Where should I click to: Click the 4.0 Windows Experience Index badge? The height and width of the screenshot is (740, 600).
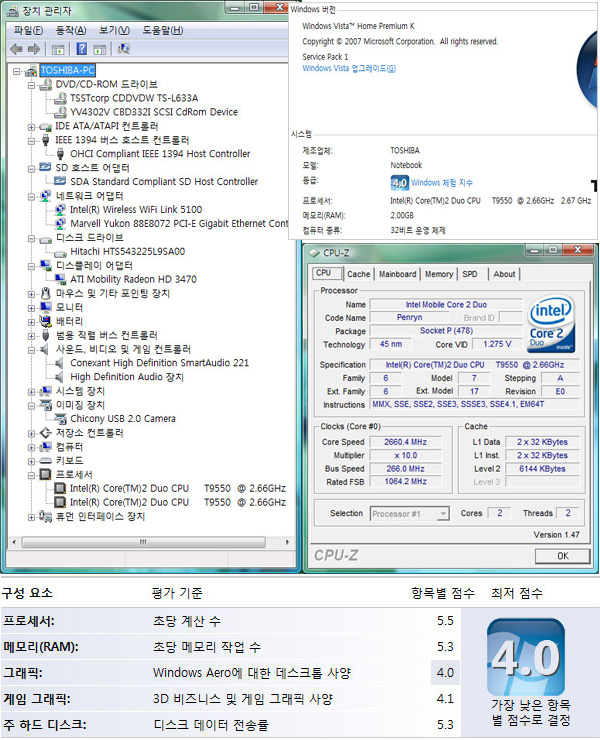399,183
